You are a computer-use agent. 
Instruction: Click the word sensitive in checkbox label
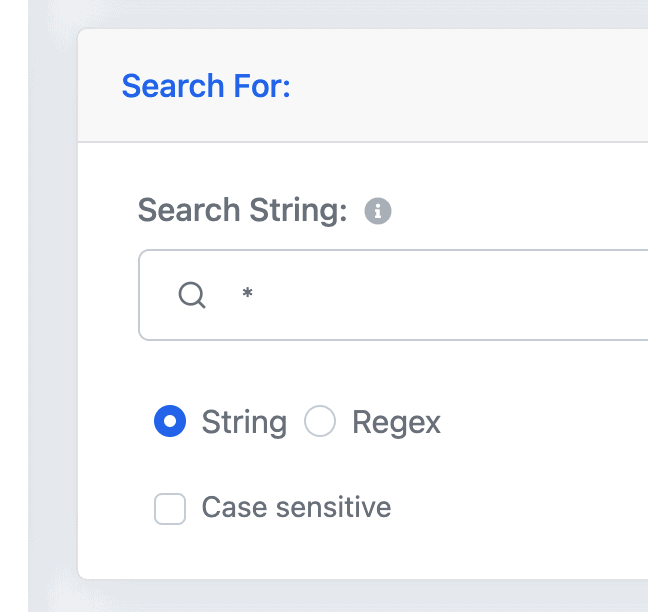coord(334,507)
